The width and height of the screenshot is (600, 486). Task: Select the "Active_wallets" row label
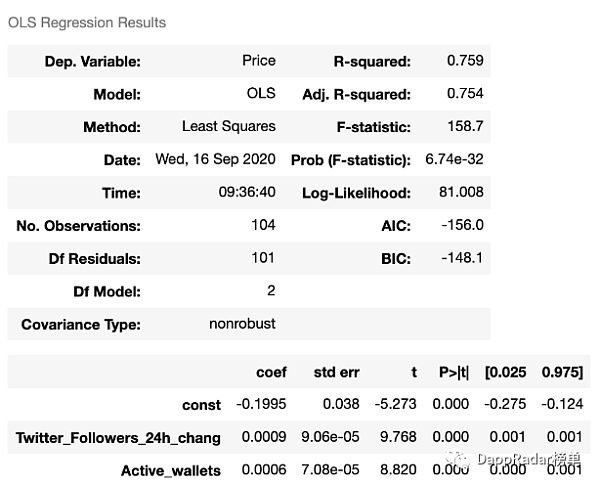[x=170, y=470]
